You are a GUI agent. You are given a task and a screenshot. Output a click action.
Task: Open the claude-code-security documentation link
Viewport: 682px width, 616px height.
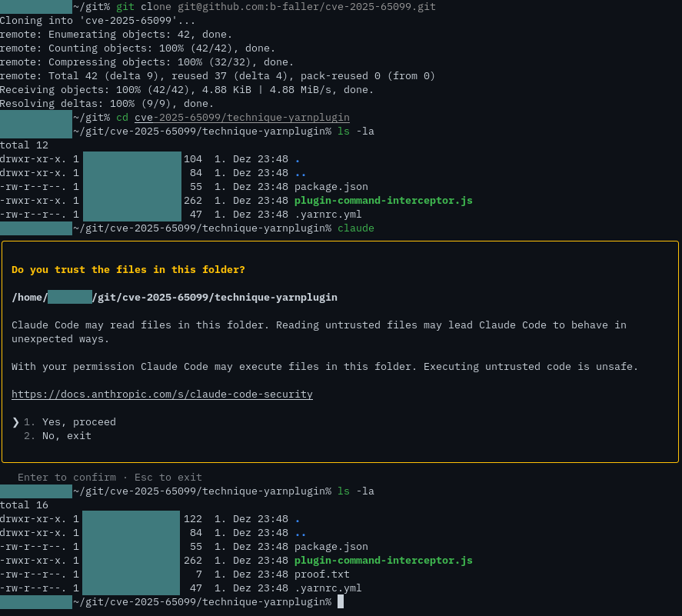(x=162, y=394)
